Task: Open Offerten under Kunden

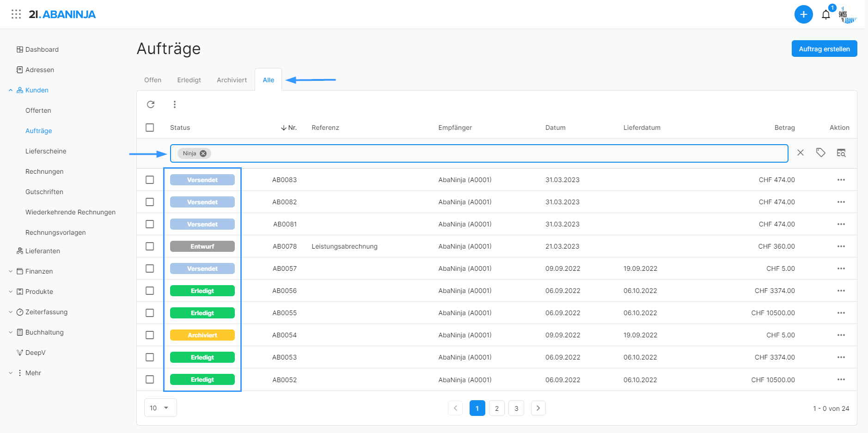Action: 38,110
